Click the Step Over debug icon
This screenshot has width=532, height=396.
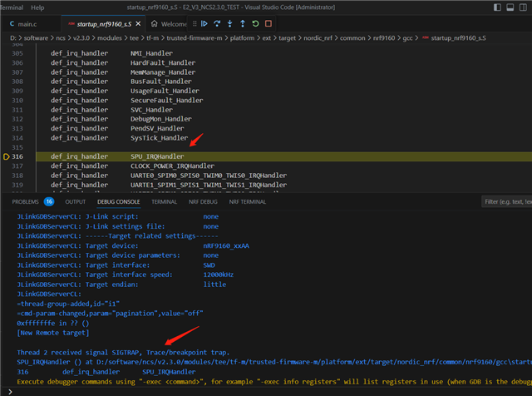coord(217,23)
